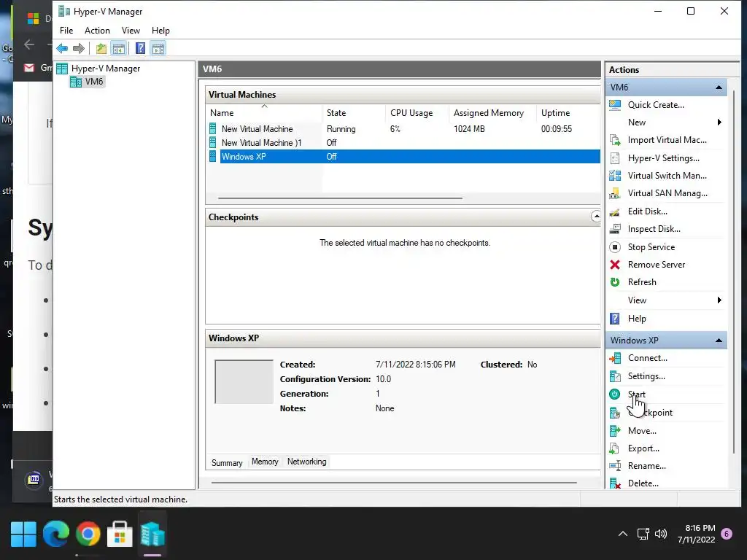Image resolution: width=747 pixels, height=560 pixels.
Task: Switch to the Summary tab
Action: 227,462
